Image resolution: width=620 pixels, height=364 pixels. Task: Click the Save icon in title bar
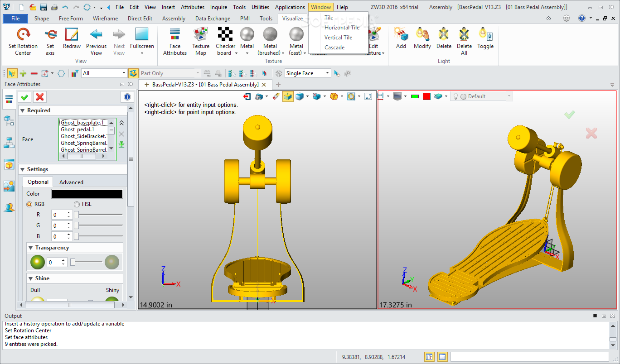point(43,7)
